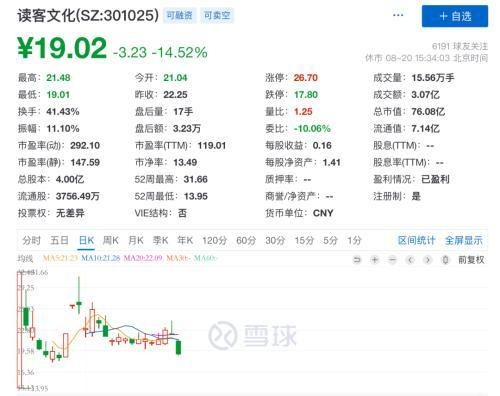500x396 pixels.
Task: Click the 市净率 value 13.49
Action: tap(185, 163)
